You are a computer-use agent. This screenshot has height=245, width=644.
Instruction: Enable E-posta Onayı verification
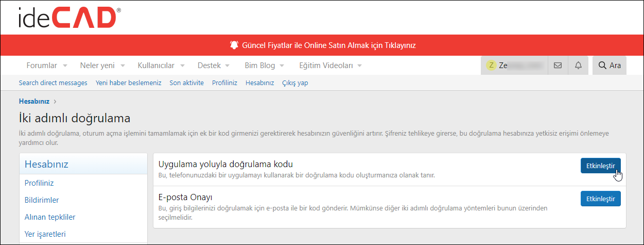tap(600, 199)
